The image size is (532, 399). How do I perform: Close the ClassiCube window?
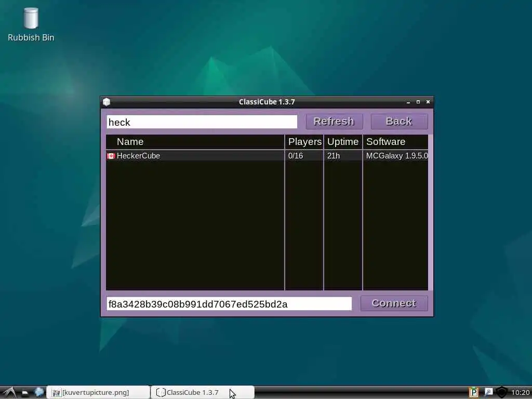(428, 102)
